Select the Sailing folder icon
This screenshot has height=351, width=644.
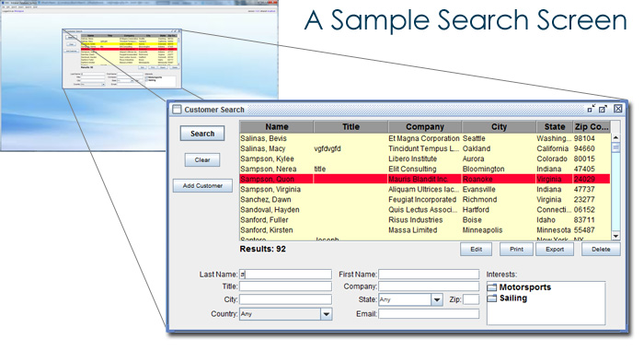click(x=491, y=298)
